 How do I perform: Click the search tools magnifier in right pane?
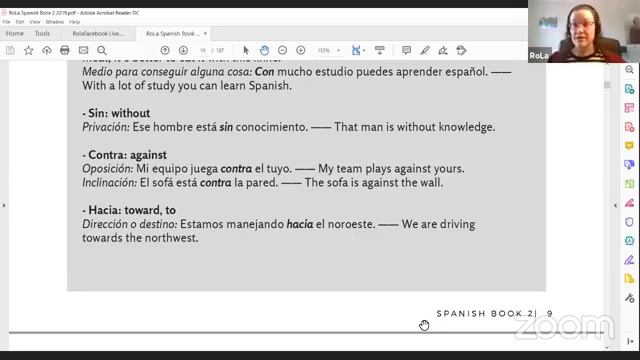(x=629, y=70)
